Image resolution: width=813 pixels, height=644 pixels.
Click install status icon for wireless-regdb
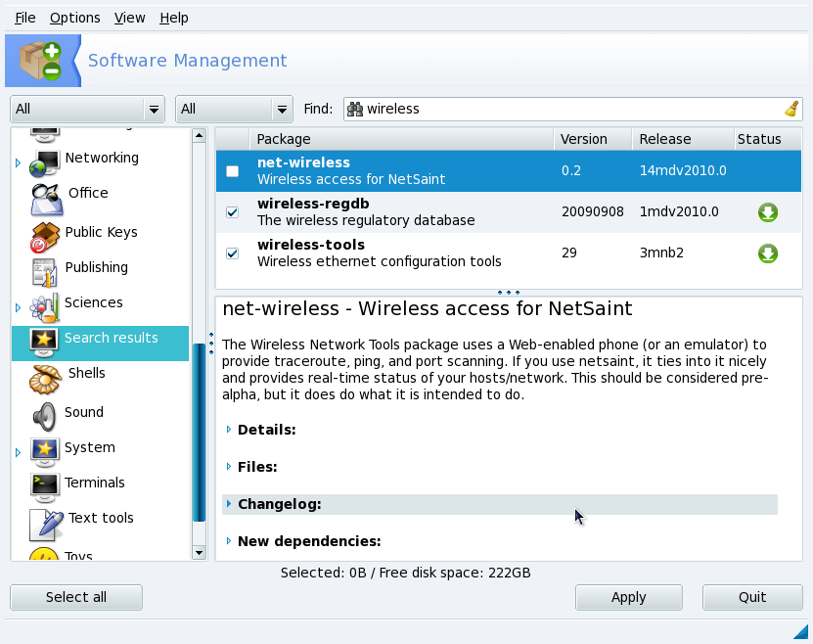(768, 212)
